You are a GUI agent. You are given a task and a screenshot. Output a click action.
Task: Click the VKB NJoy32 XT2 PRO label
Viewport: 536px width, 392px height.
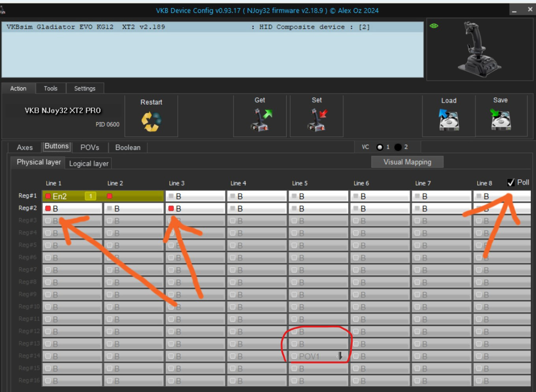tap(63, 111)
